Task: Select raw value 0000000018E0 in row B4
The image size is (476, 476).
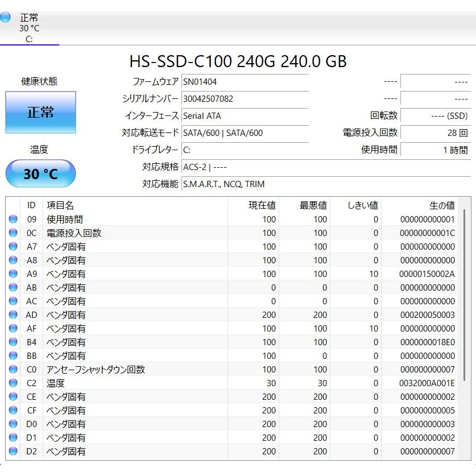Action: [428, 342]
